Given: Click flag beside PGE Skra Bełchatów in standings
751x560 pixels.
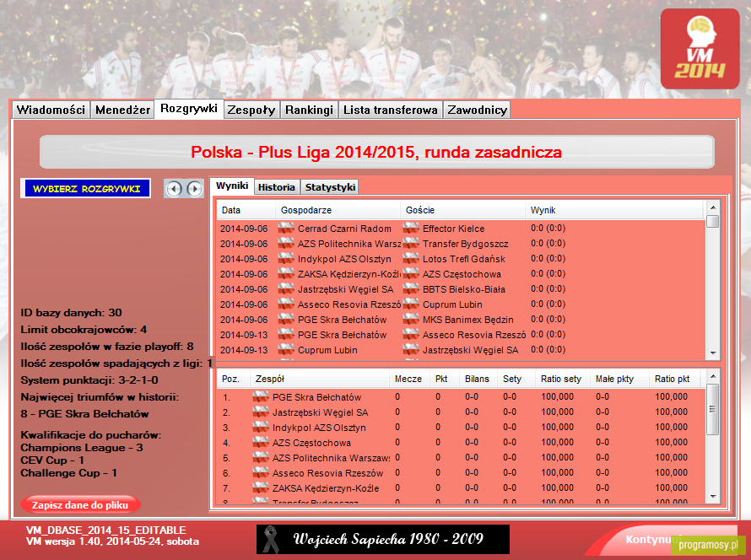Looking at the screenshot, I should [x=261, y=396].
